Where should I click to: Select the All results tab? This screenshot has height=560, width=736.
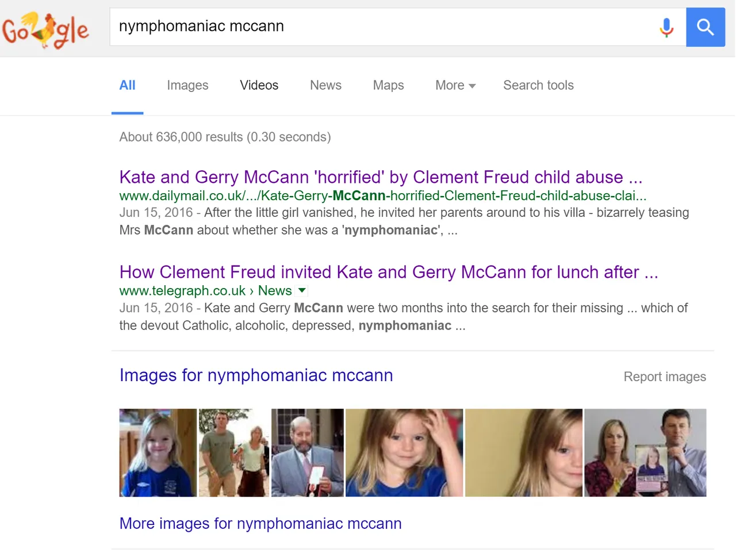127,85
